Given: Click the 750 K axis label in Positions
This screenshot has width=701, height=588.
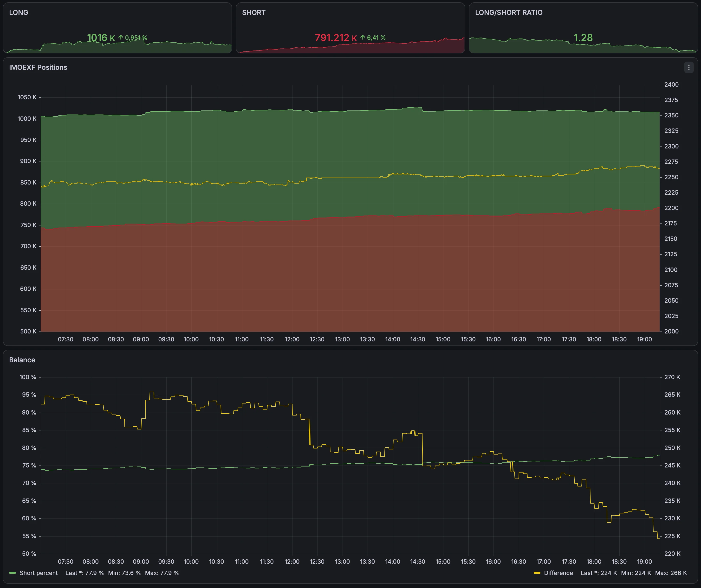Looking at the screenshot, I should coord(28,225).
